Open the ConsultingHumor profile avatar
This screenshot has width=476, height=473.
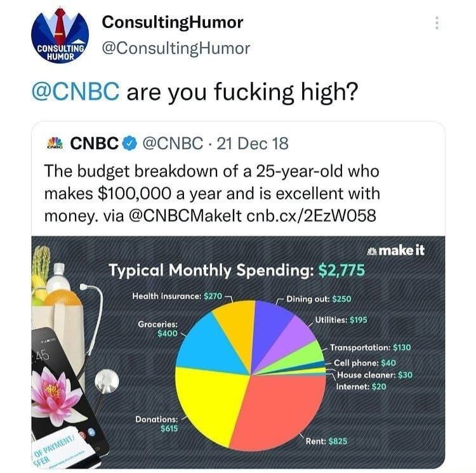60,35
